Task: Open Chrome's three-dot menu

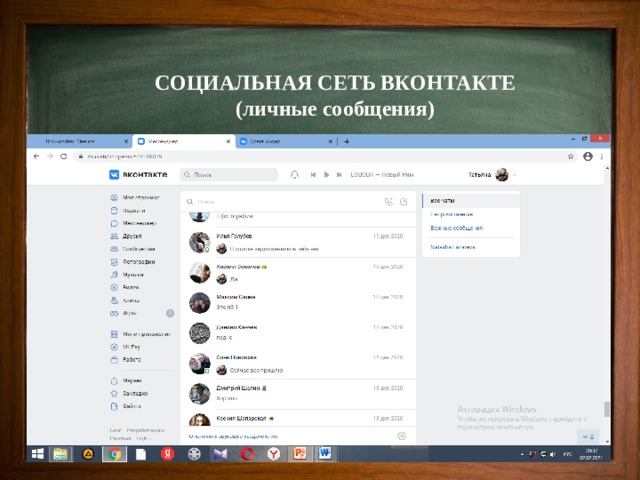Action: [602, 156]
